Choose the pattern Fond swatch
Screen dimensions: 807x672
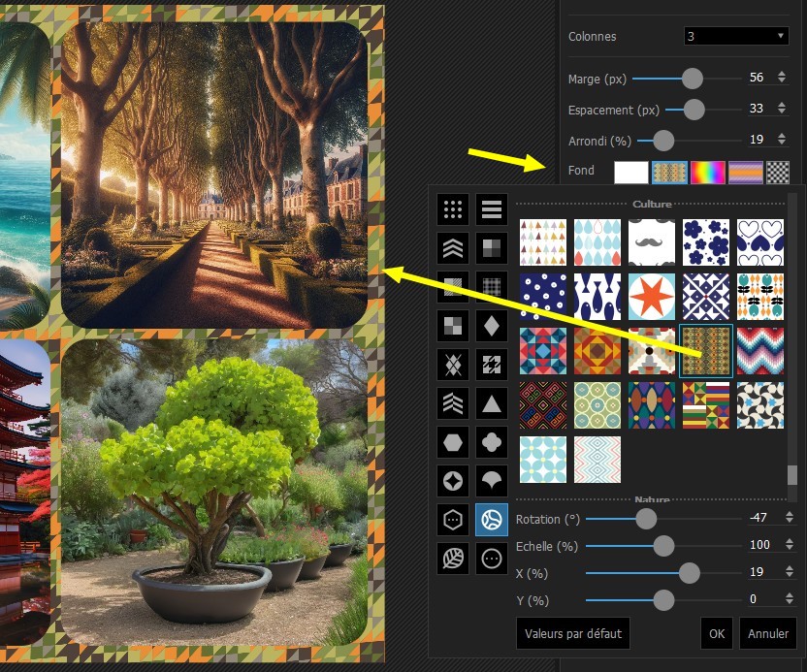[x=669, y=173]
